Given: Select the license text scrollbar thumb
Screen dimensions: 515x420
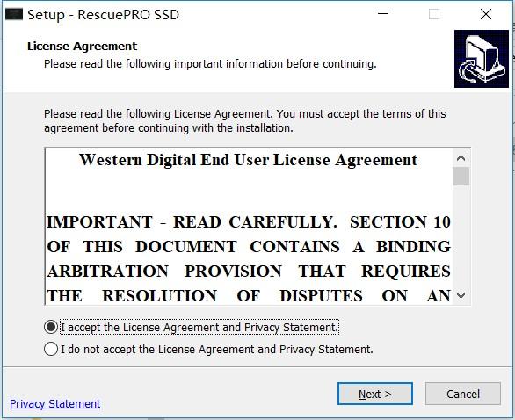Looking at the screenshot, I should 461,177.
